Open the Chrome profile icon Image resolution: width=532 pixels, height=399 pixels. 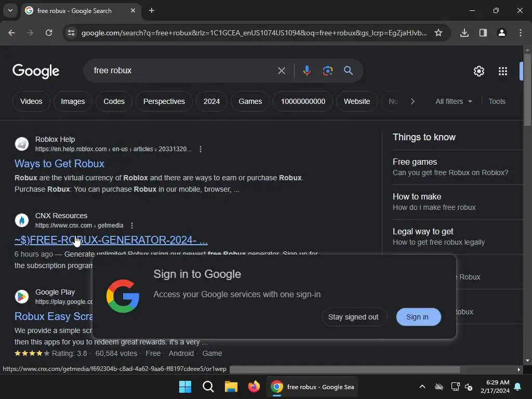tap(502, 33)
